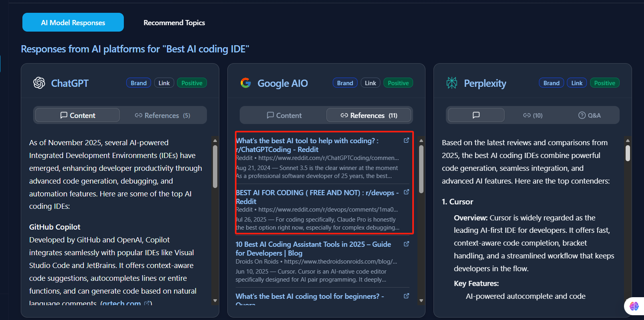
Task: Click the Brand badge on Perplexity card
Action: 551,83
